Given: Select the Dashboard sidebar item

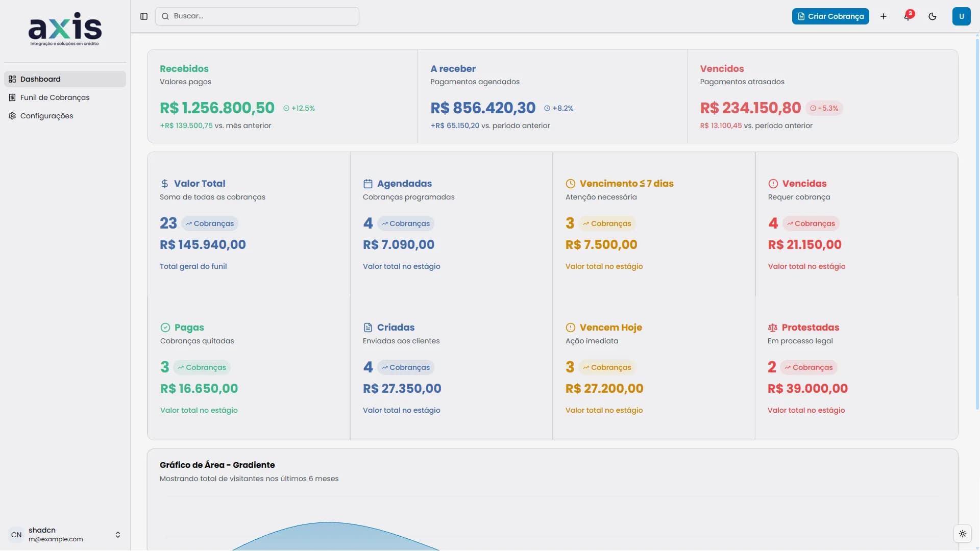Looking at the screenshot, I should pyautogui.click(x=40, y=79).
